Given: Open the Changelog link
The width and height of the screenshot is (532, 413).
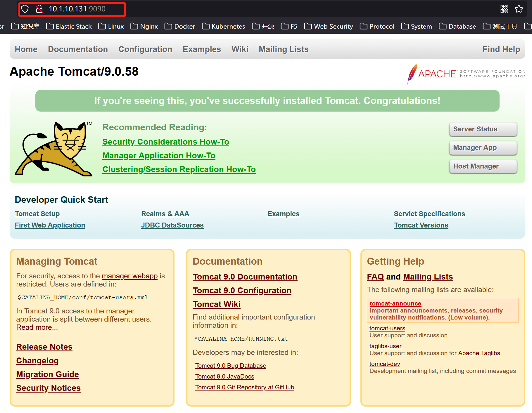Looking at the screenshot, I should pyautogui.click(x=37, y=361).
